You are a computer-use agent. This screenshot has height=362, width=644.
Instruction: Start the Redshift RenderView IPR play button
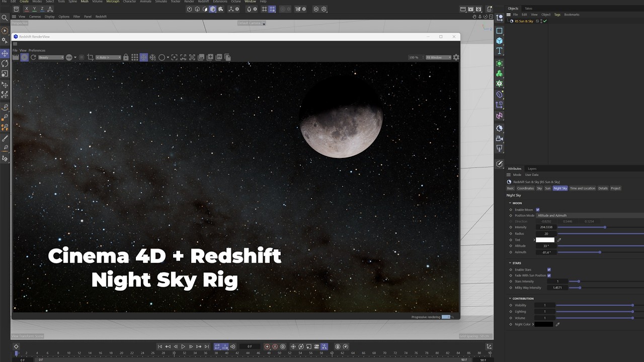click(x=24, y=57)
